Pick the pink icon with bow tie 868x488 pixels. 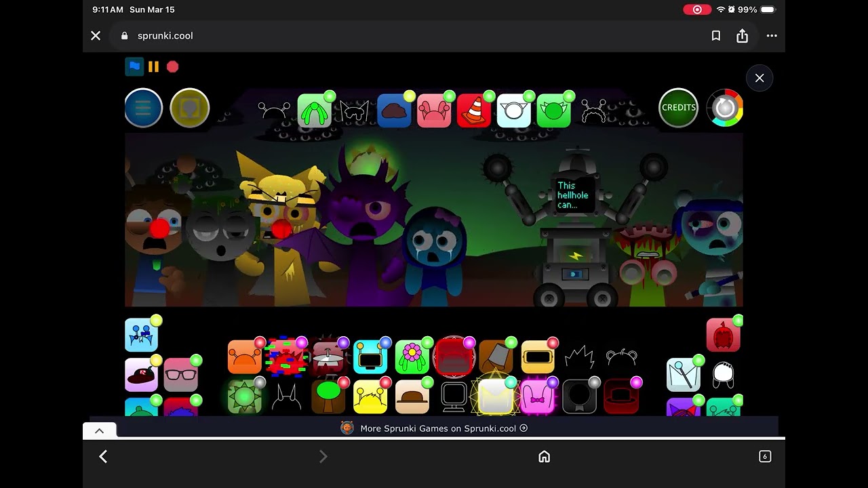538,396
